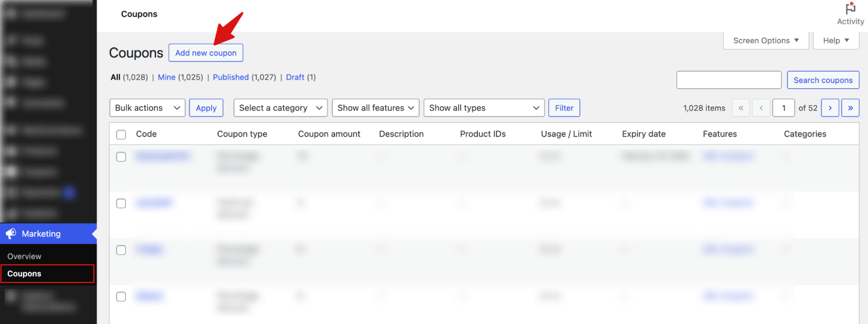Go to next page arrow
This screenshot has width=868, height=324.
(x=830, y=108)
